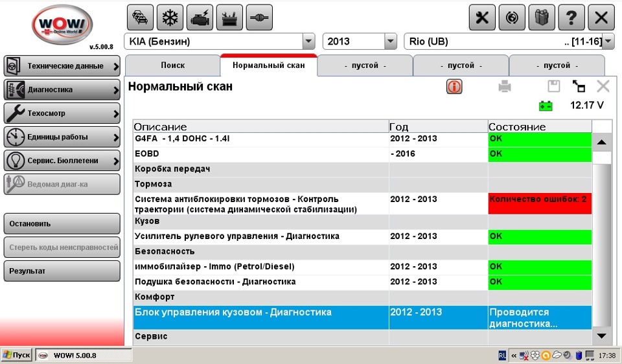Viewport: 622px width, 364px height.
Task: Click the Состояние column header
Action: coord(540,126)
